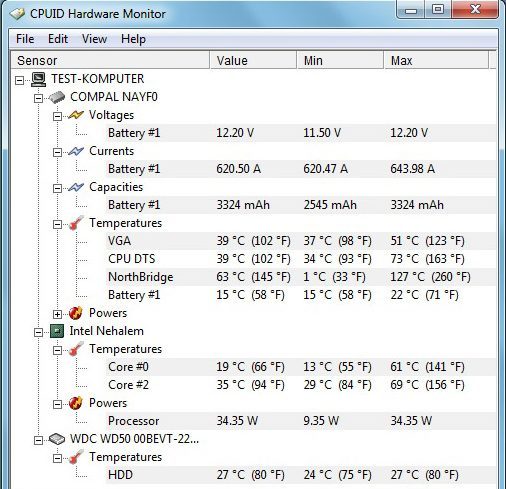The width and height of the screenshot is (506, 489).
Task: Click the flame icon beside the collapsed Powers node
Action: point(76,313)
